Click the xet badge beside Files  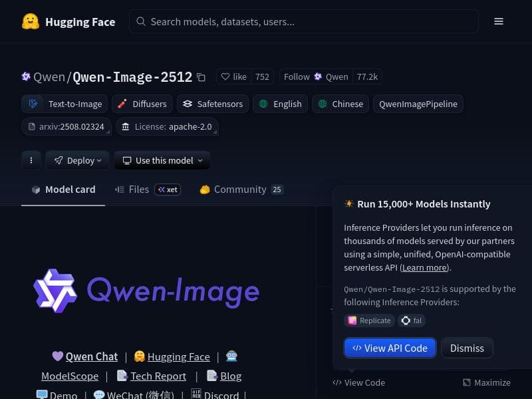pyautogui.click(x=167, y=190)
